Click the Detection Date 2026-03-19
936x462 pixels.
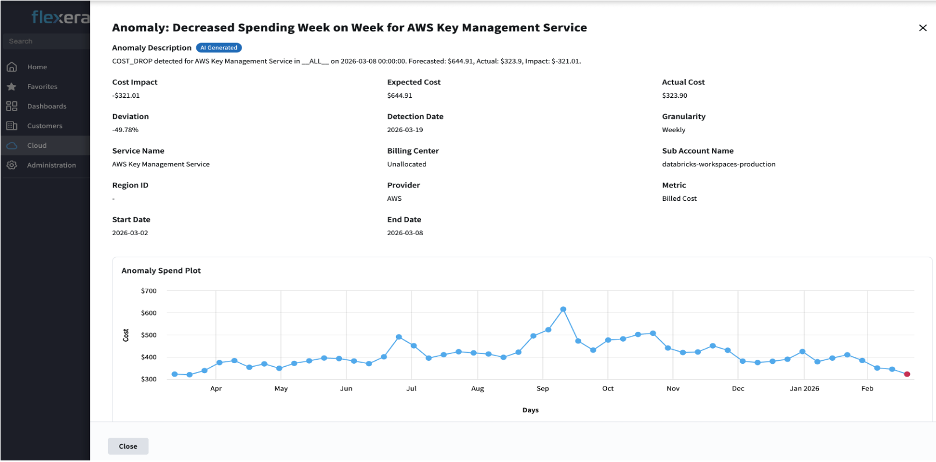405,130
